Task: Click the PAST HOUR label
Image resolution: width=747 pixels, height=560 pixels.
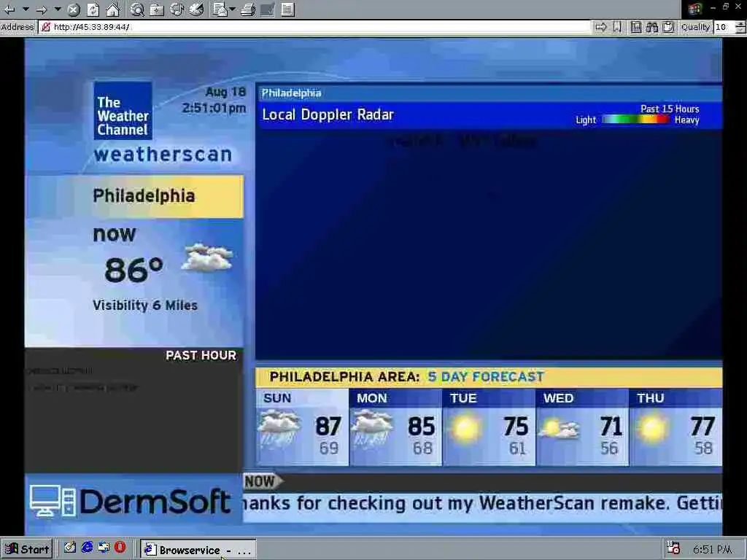Action: [x=201, y=355]
